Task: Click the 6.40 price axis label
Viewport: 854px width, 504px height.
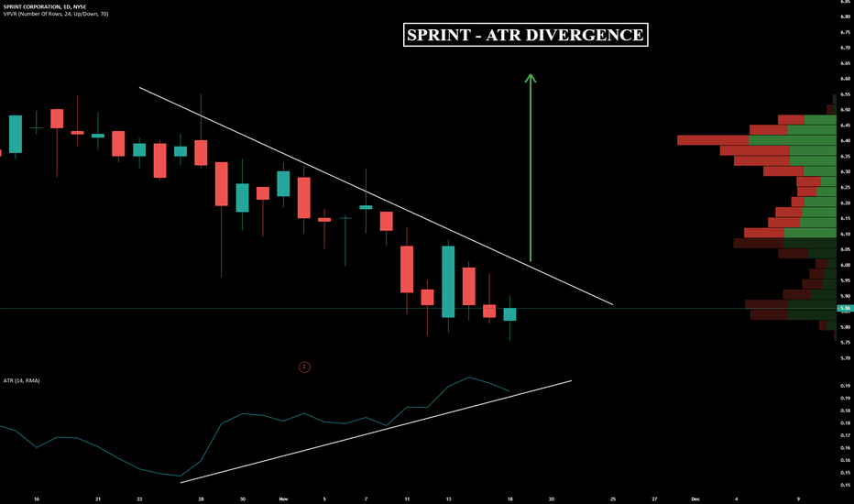Action: (x=845, y=140)
